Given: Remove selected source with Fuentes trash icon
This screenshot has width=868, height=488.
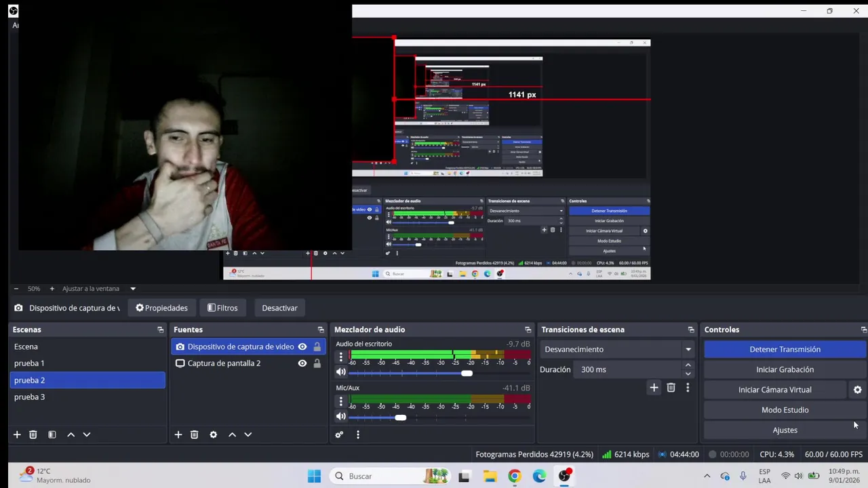Looking at the screenshot, I should (x=194, y=434).
